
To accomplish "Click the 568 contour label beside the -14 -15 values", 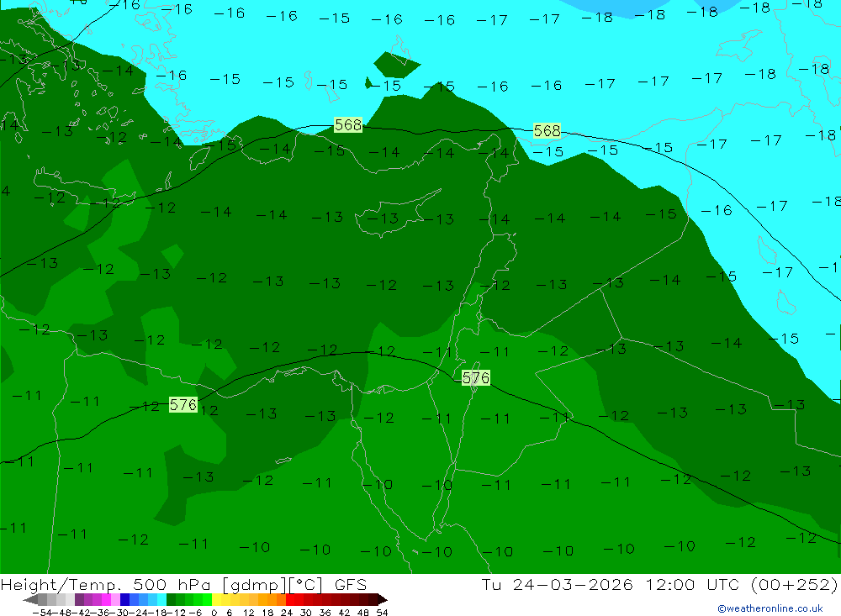I will [x=348, y=125].
